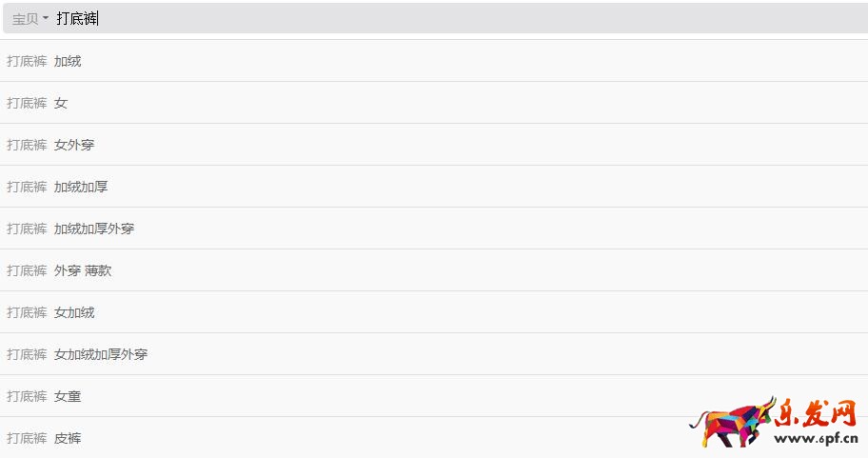The image size is (868, 458).
Task: Select suggestion 打底裤 女
Action: pos(434,103)
